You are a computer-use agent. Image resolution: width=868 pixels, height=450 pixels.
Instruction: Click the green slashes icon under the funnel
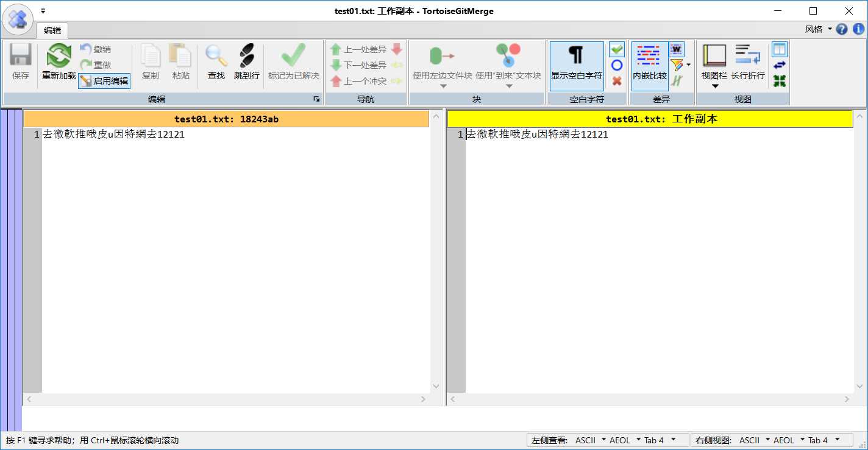tap(677, 81)
